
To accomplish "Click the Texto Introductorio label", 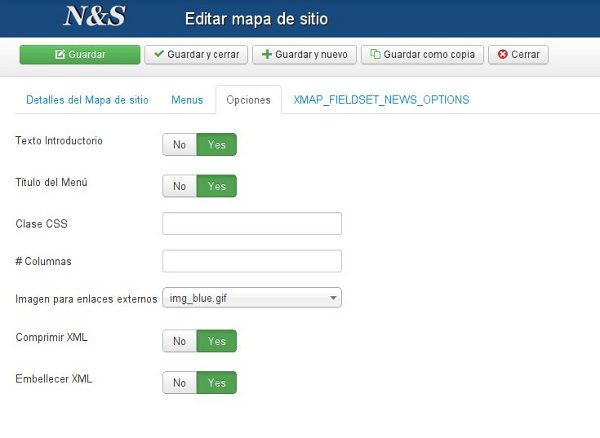I will click(x=59, y=141).
